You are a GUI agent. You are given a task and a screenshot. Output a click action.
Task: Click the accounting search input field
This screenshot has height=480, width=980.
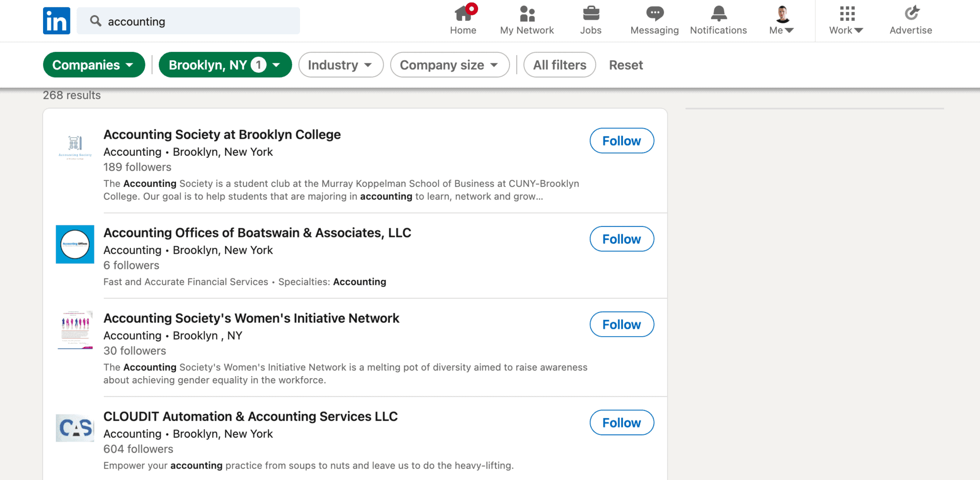(x=197, y=21)
